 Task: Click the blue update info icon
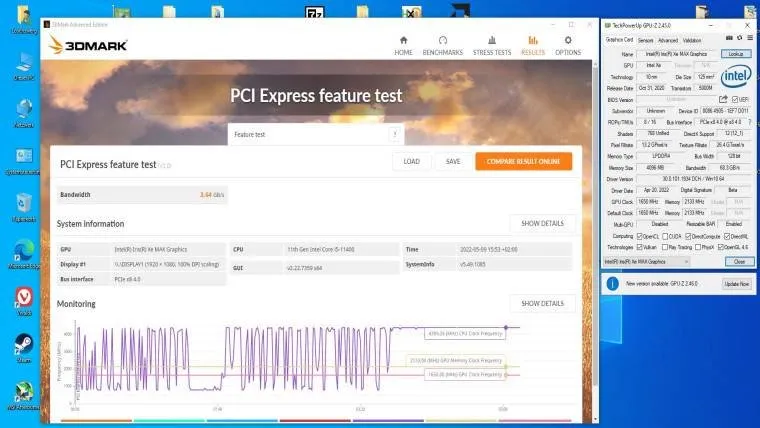click(612, 284)
